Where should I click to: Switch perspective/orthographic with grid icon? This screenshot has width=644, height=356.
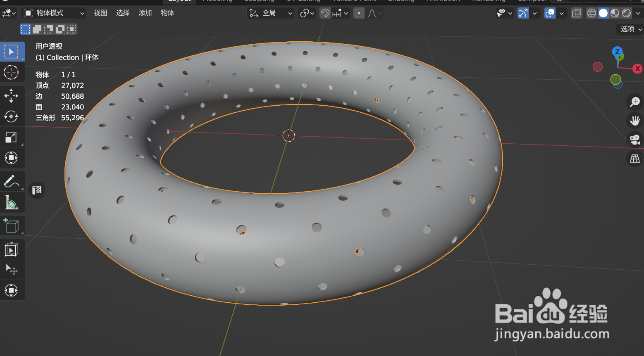coord(634,158)
